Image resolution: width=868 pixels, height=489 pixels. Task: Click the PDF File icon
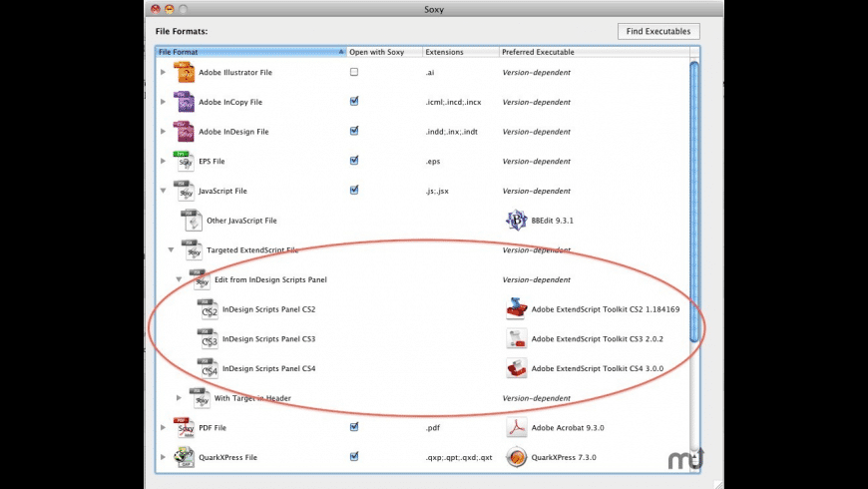pyautogui.click(x=184, y=427)
